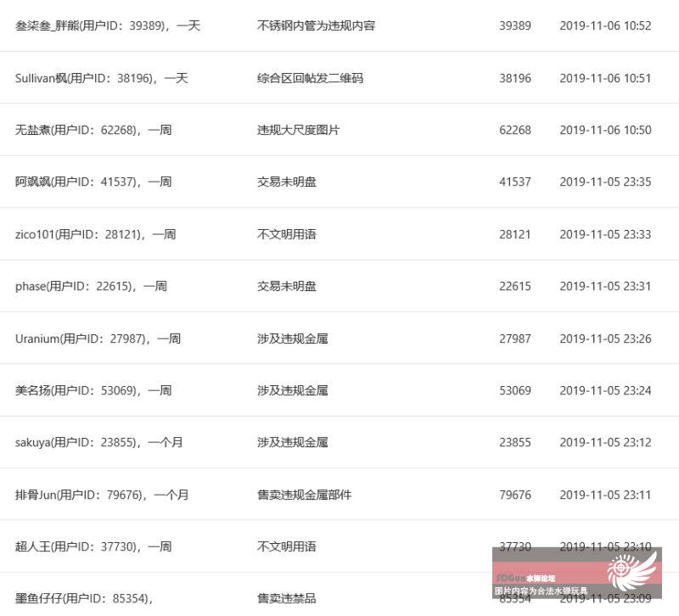Click ID cell 38196
This screenshot has height=616, width=679.
coord(515,78)
